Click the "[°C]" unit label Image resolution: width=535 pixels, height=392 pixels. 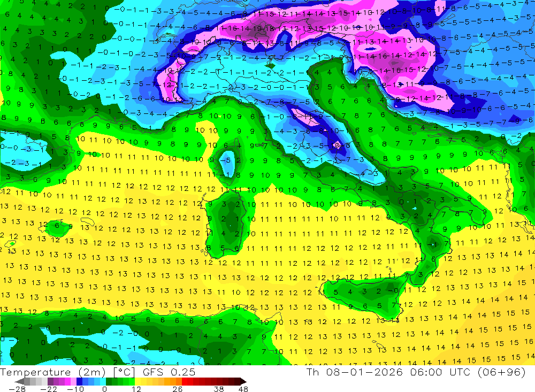point(124,372)
